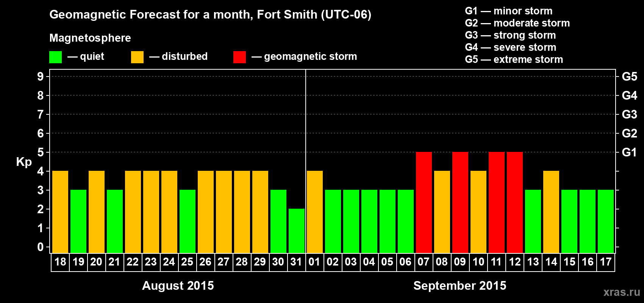Click the G4 label on right axis
This screenshot has width=644, height=303.
(630, 95)
